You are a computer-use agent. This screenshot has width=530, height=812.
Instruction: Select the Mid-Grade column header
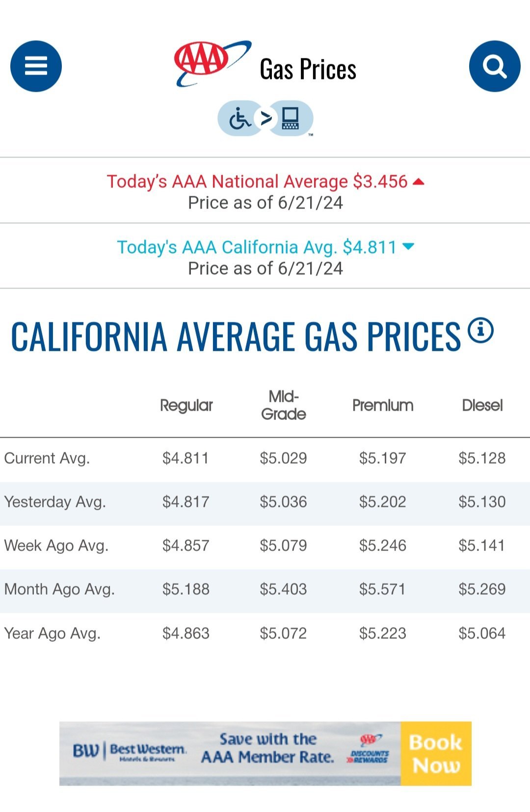click(x=284, y=405)
